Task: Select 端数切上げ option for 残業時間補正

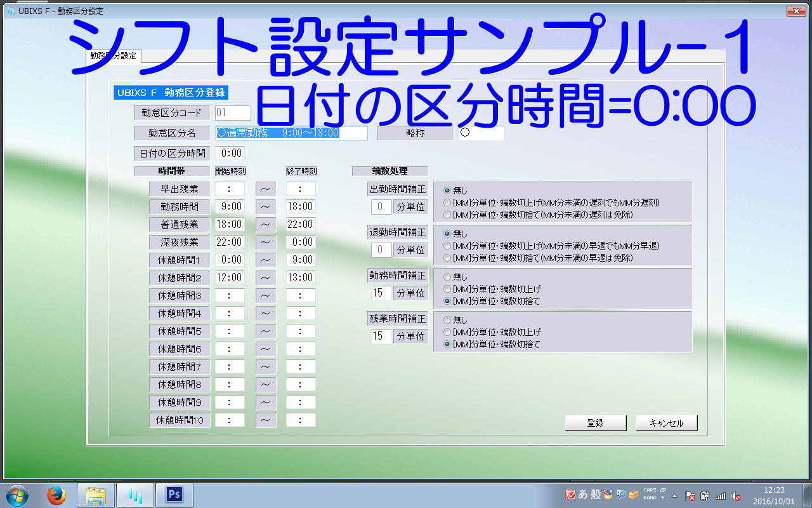Action: (x=447, y=332)
